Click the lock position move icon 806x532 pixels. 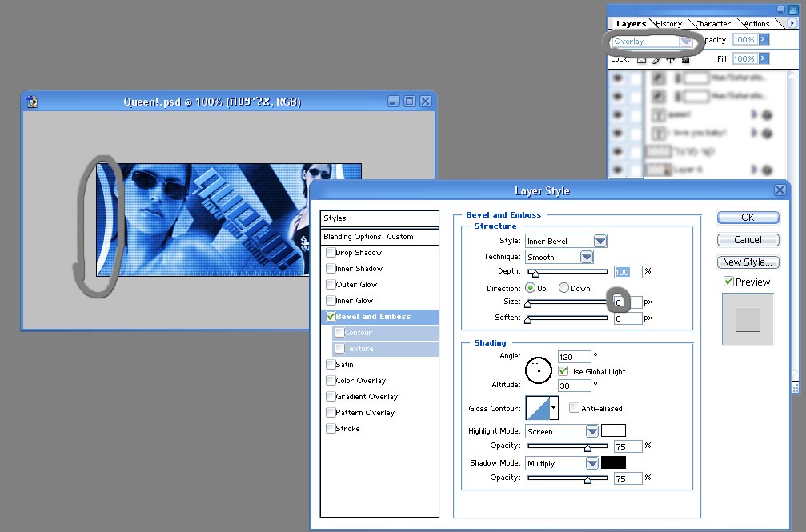(x=670, y=59)
